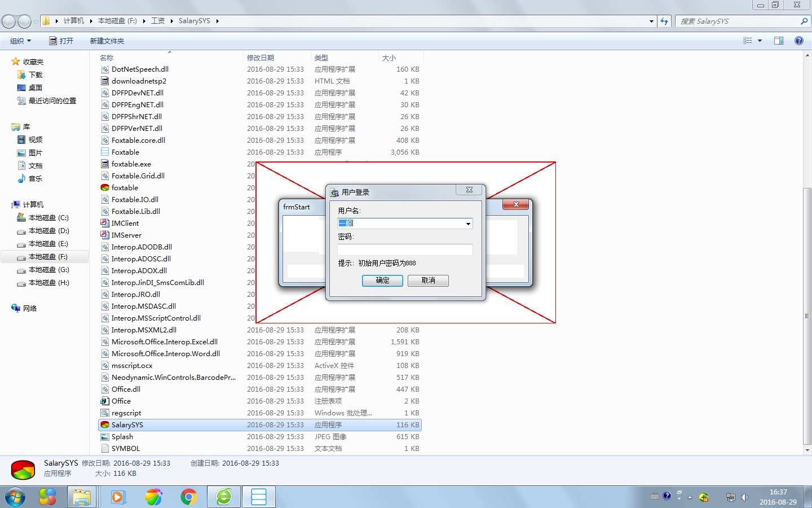Screen dimensions: 812x508
Task: Toggle the preview pane button
Action: (779, 41)
